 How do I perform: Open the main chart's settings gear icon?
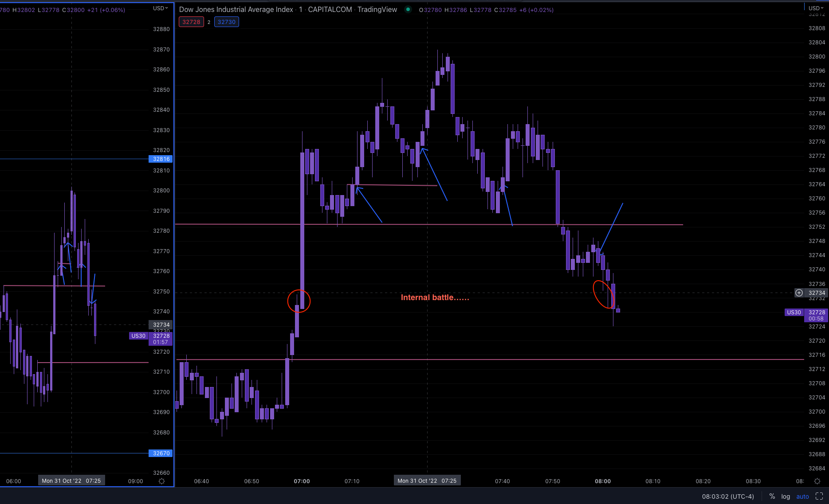[x=817, y=481]
